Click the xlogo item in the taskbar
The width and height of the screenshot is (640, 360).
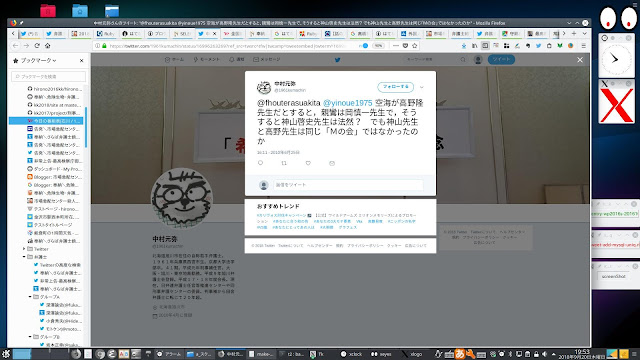point(412,354)
